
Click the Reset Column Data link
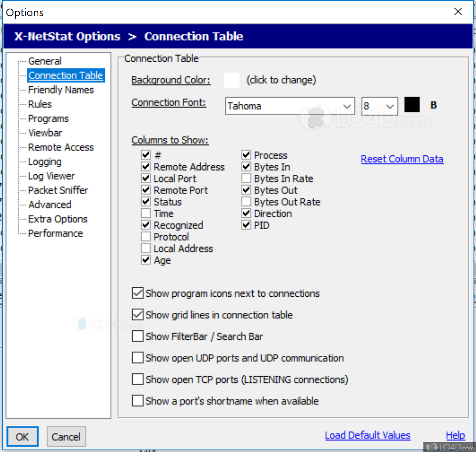click(402, 159)
